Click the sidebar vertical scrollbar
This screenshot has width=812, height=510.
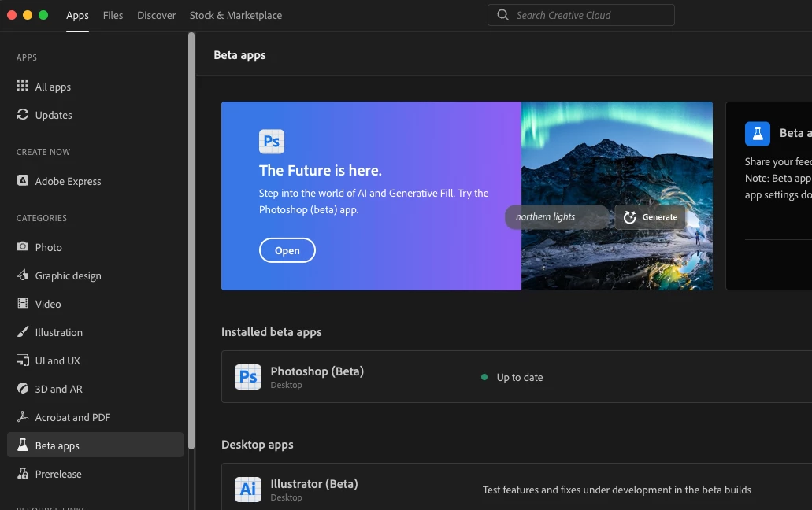(191, 241)
